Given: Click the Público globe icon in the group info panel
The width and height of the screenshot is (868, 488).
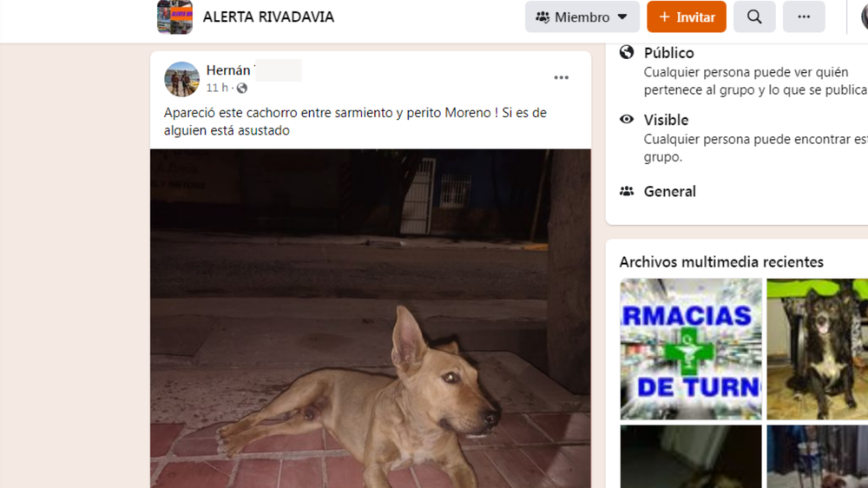Looking at the screenshot, I should click(627, 52).
